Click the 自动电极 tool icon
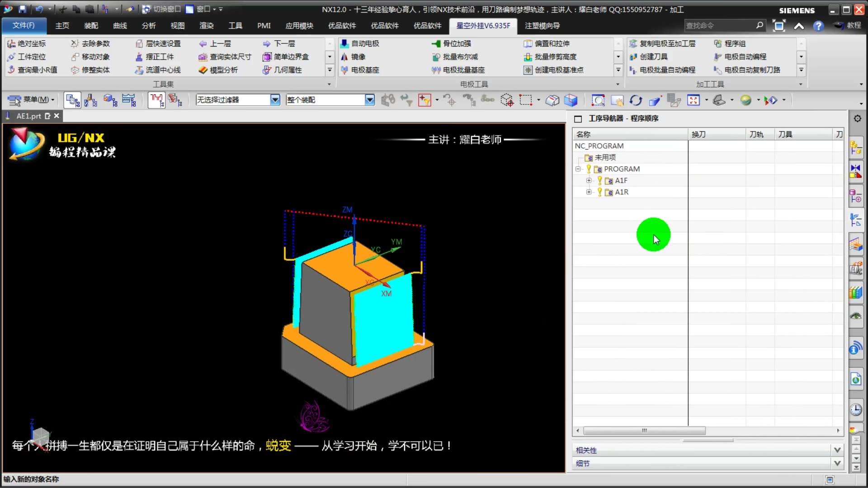 [x=344, y=43]
